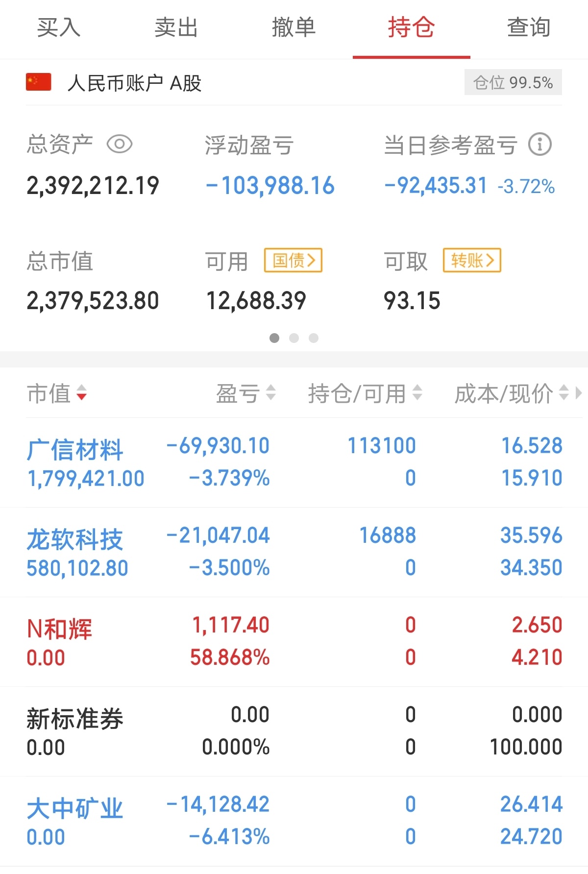Tap floating P&L value -103,988.16

(x=270, y=186)
